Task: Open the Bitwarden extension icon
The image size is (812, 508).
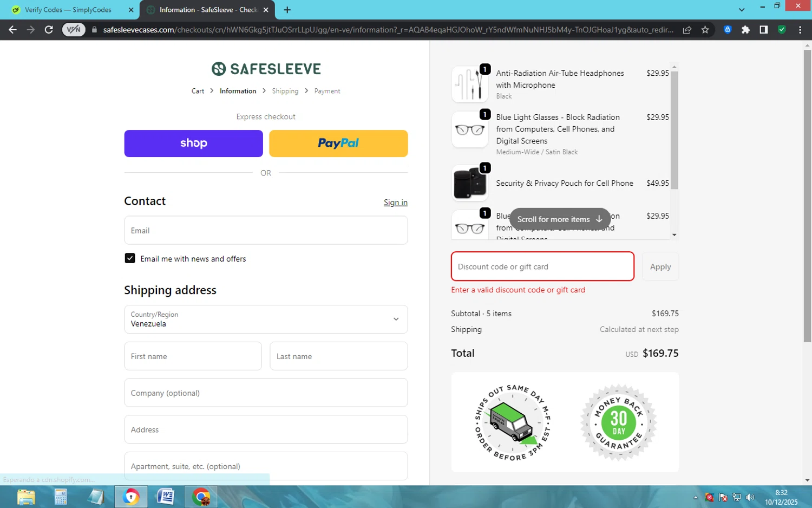Action: click(x=728, y=30)
